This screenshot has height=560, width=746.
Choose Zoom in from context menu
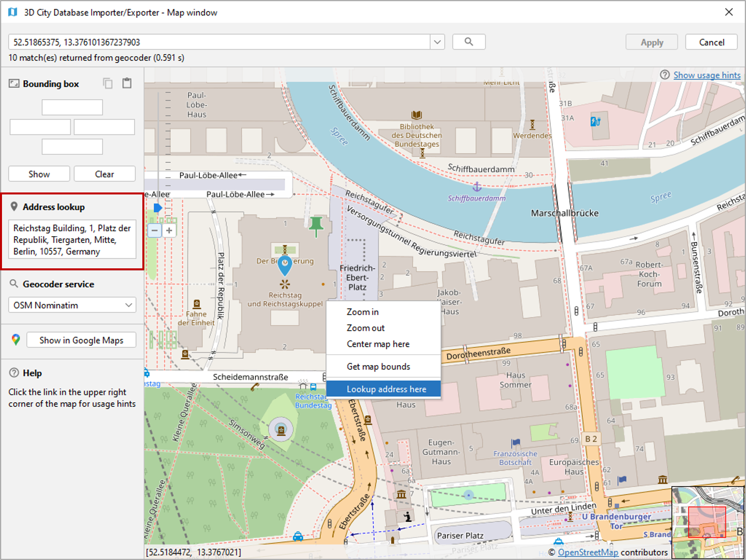click(383, 311)
